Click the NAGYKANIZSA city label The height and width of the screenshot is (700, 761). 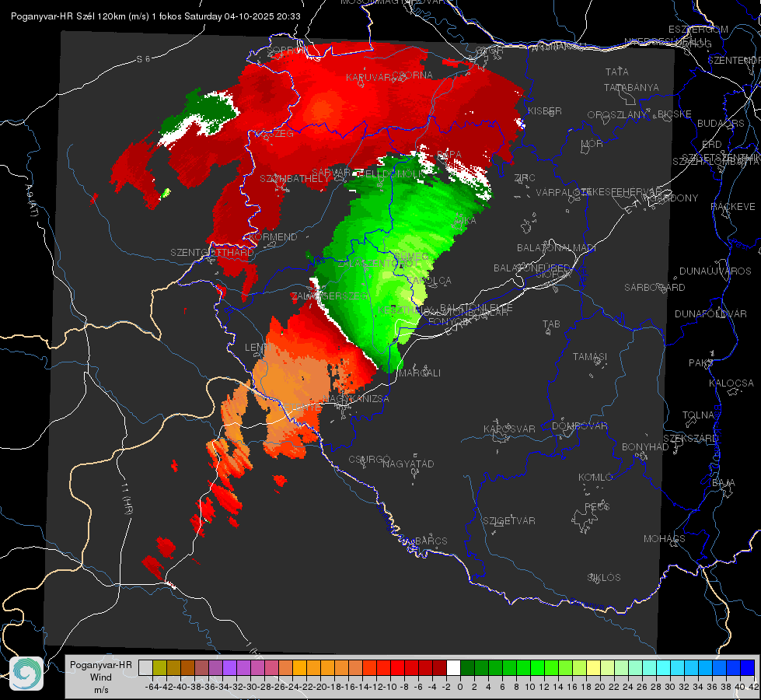coord(356,398)
